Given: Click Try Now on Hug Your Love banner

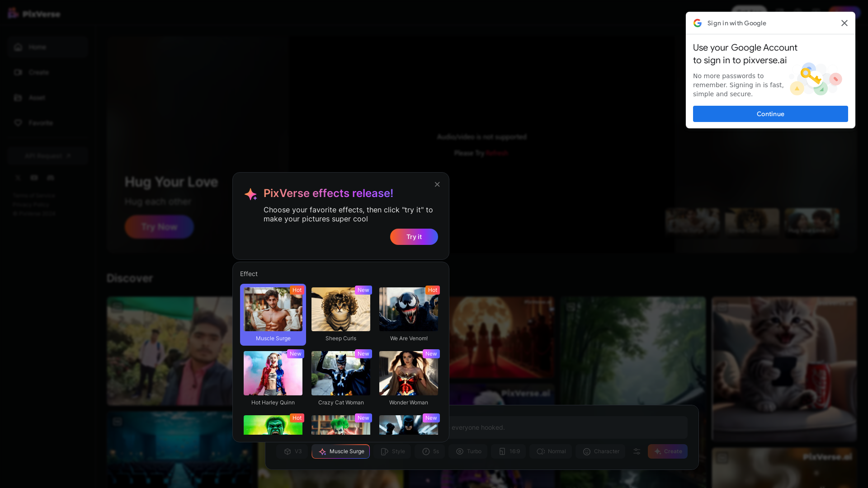Looking at the screenshot, I should tap(159, 227).
